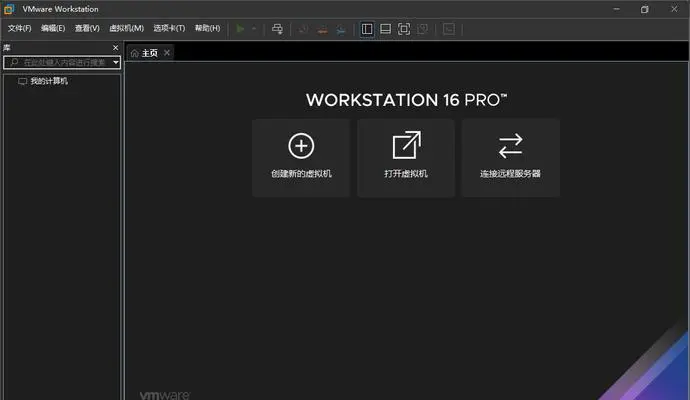Viewport: 690px width, 400px height.
Task: Click the manage snapshots toolbar icon
Action: click(341, 29)
